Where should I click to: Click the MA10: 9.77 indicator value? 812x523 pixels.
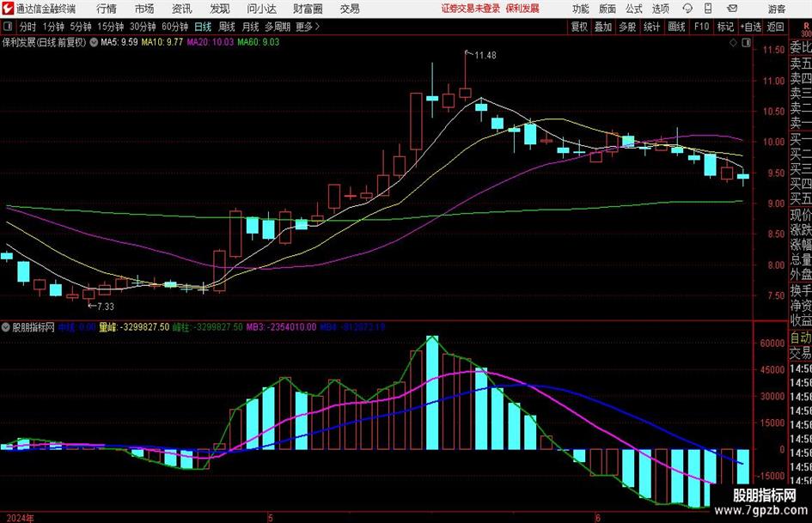[162, 42]
